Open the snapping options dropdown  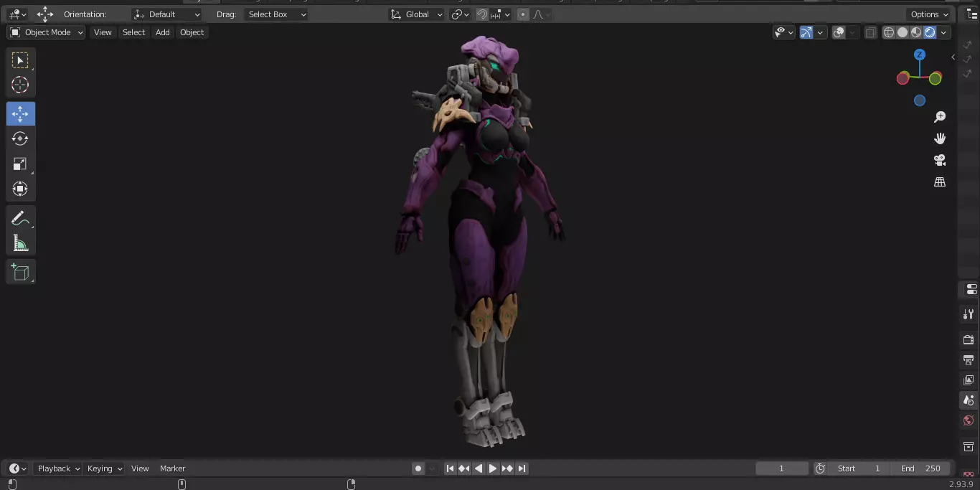(501, 14)
